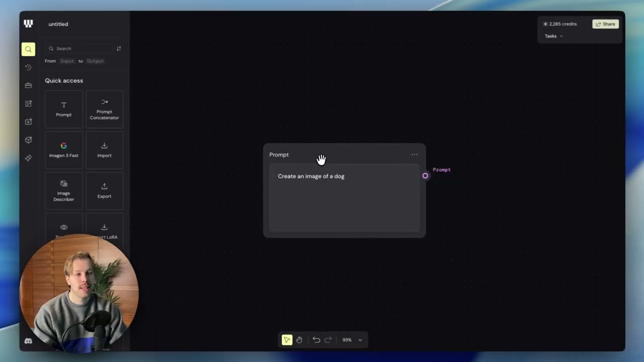644x362 pixels.
Task: Click the Share button
Action: click(605, 24)
